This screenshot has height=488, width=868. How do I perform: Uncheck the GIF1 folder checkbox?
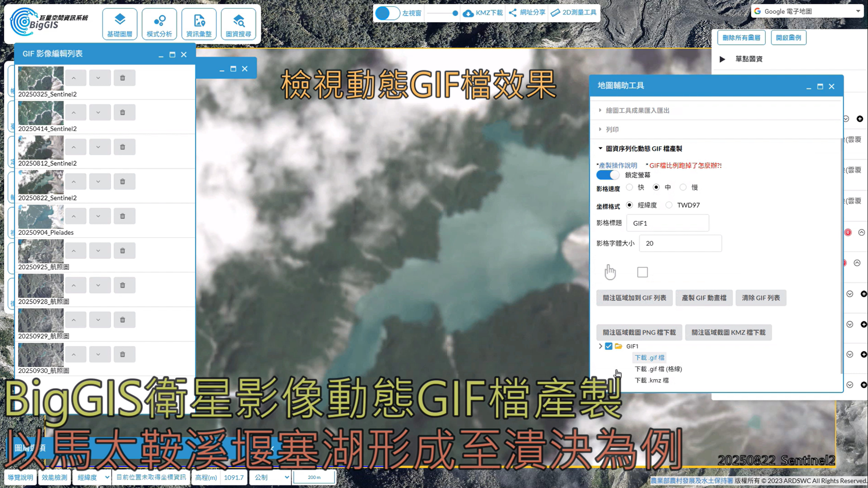pos(608,346)
